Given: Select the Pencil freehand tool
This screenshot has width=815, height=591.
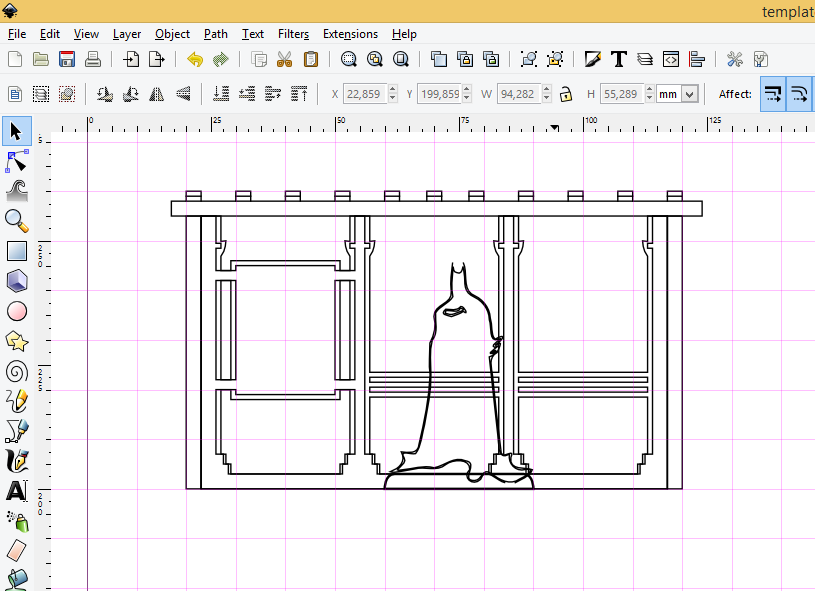Looking at the screenshot, I should tap(17, 401).
